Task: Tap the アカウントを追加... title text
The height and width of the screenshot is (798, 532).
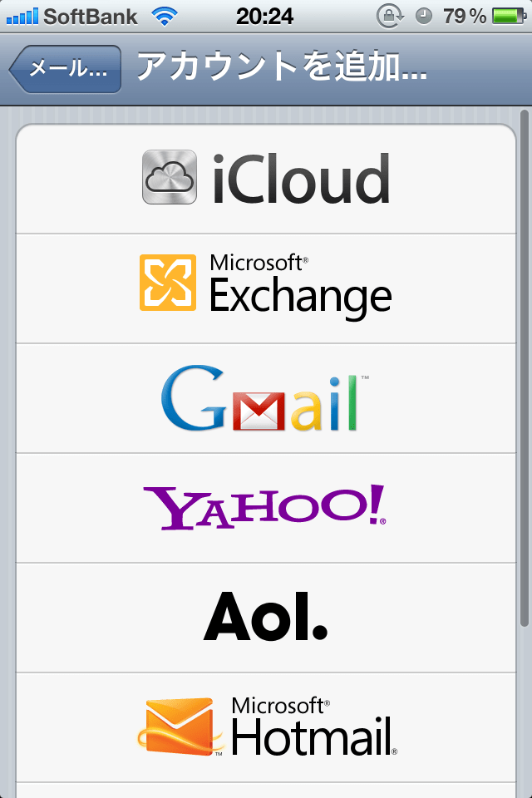Action: tap(282, 67)
